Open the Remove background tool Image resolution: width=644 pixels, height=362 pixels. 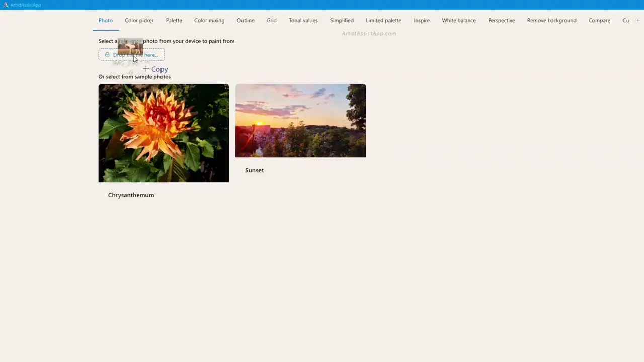tap(551, 20)
